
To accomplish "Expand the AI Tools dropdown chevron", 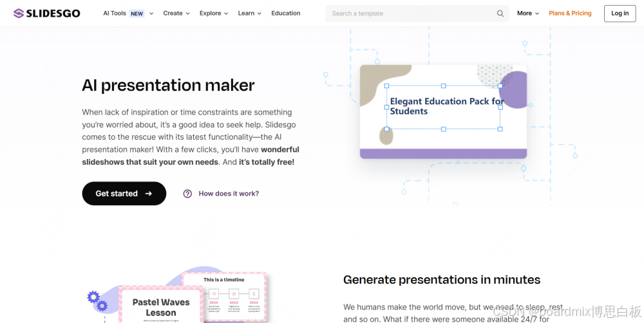I will coord(151,14).
